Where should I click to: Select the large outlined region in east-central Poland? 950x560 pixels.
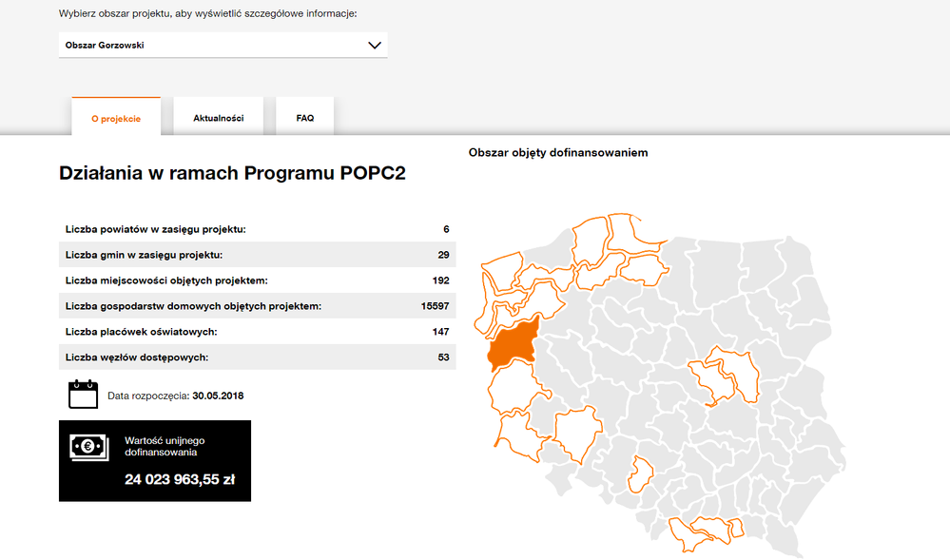coord(726,376)
